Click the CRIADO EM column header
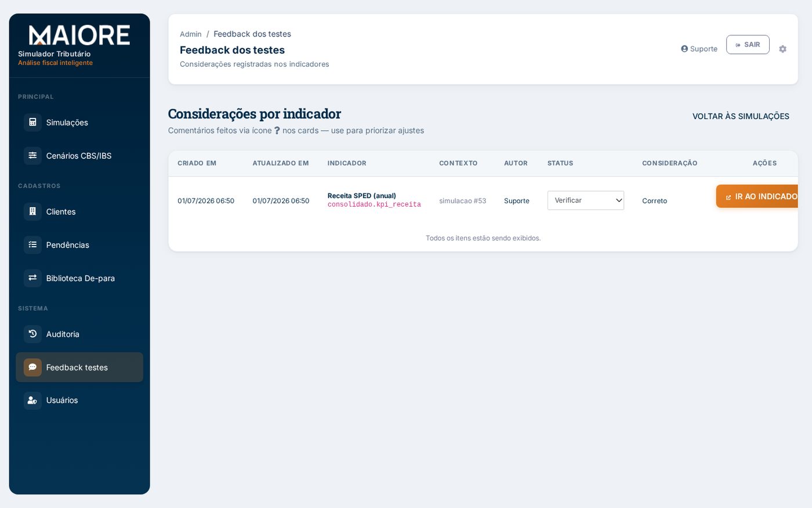The width and height of the screenshot is (812, 508). click(197, 163)
